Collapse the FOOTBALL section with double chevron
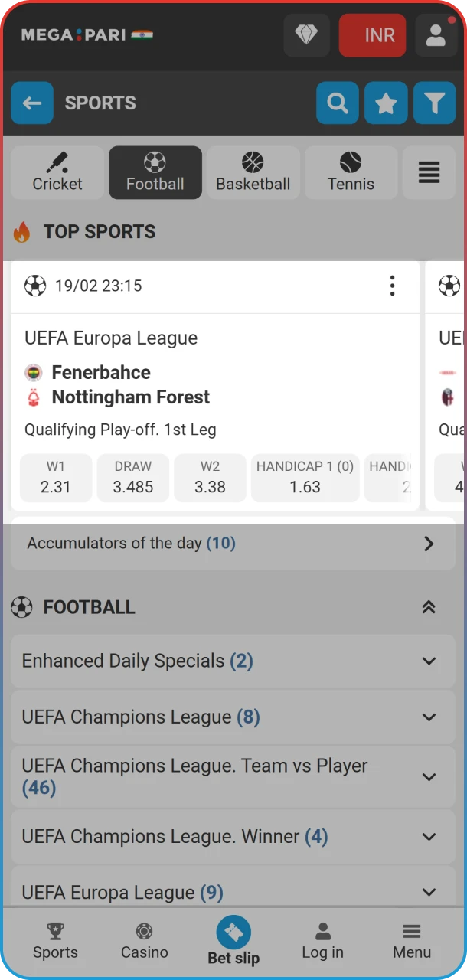Image resolution: width=467 pixels, height=980 pixels. pos(429,607)
